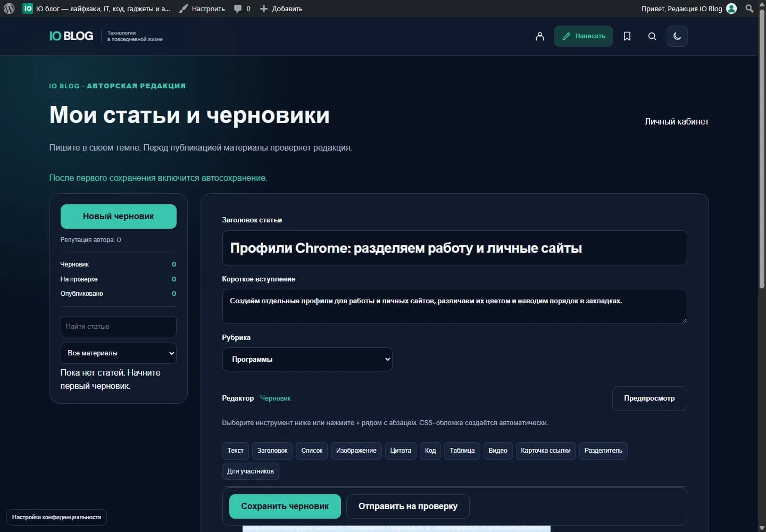Create a new draft with «Новый черновик»
This screenshot has width=766, height=532.
118,217
